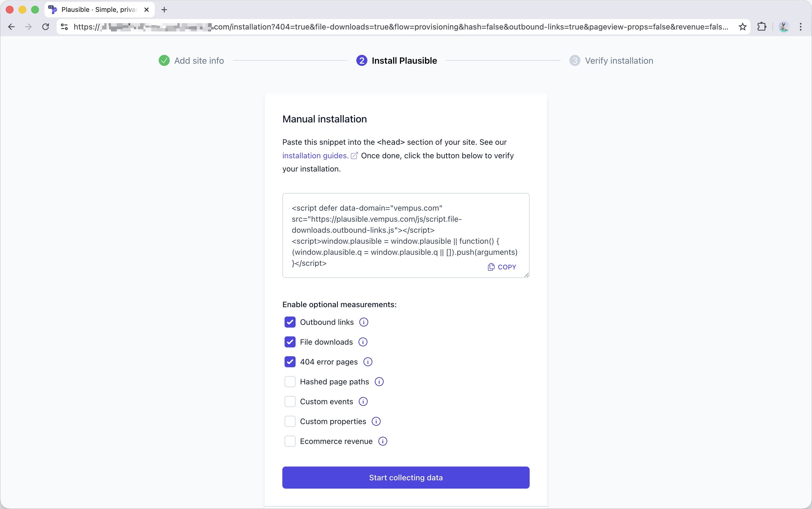The width and height of the screenshot is (812, 509).
Task: Click the COPY icon for the script snippet
Action: (x=491, y=267)
